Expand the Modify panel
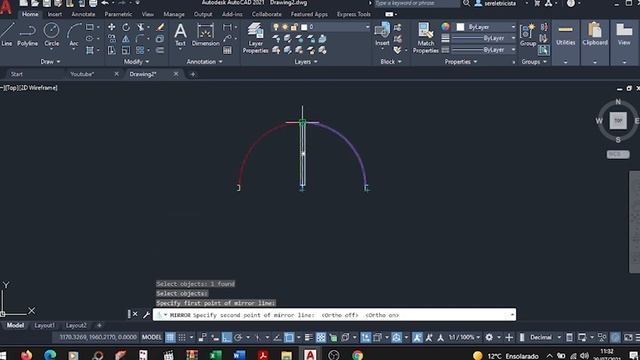 (136, 62)
